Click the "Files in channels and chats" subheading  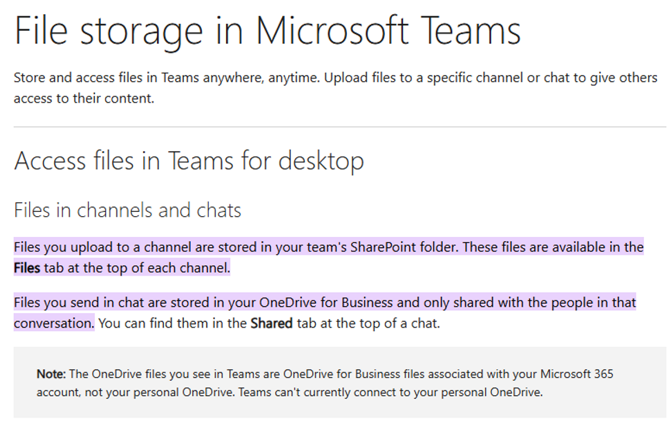coord(127,211)
